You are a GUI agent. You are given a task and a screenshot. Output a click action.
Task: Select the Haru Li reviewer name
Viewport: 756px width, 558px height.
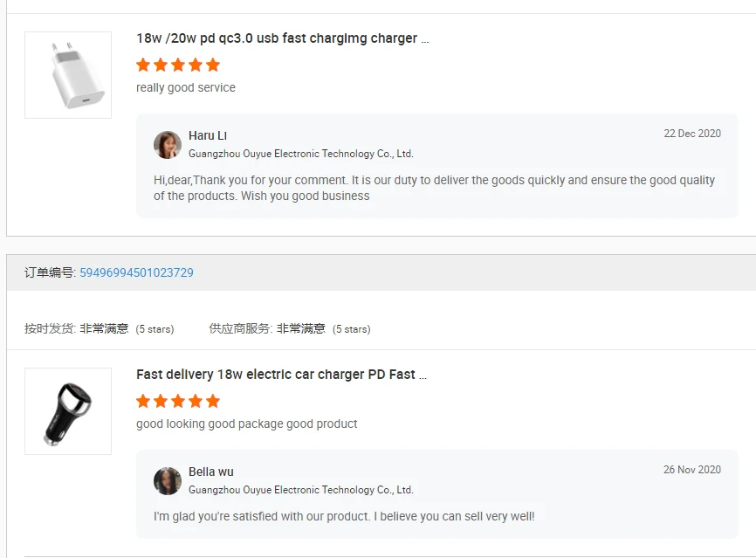tap(208, 135)
